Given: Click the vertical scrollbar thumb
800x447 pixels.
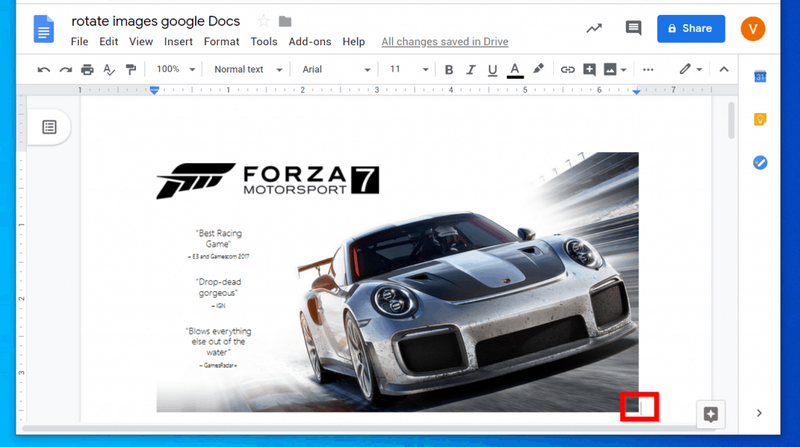Looking at the screenshot, I should point(731,120).
